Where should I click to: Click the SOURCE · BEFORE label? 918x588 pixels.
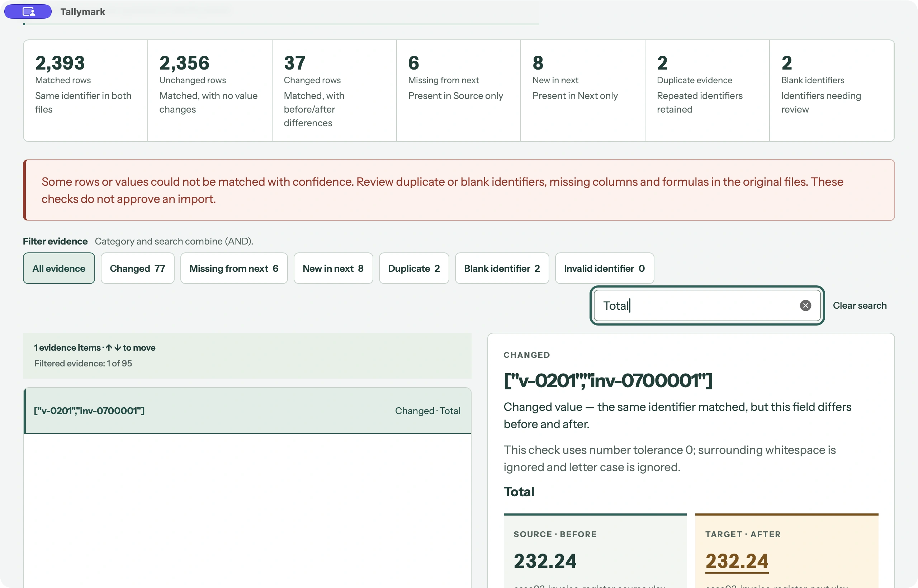tap(555, 535)
